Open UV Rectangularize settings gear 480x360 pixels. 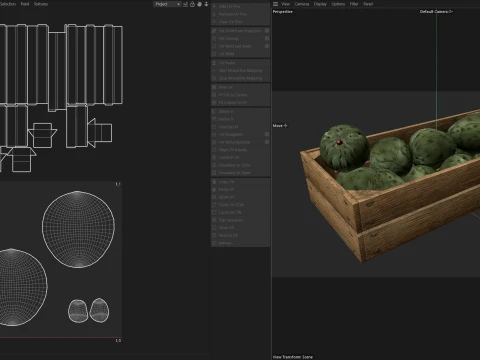267,142
